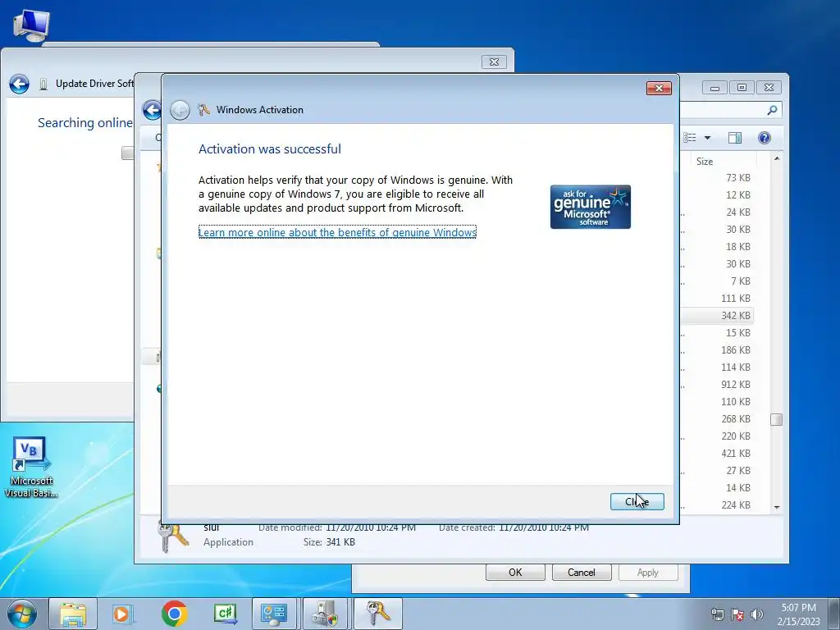Click Cancel in the properties dialog behind
This screenshot has width=840, height=630.
click(x=582, y=572)
